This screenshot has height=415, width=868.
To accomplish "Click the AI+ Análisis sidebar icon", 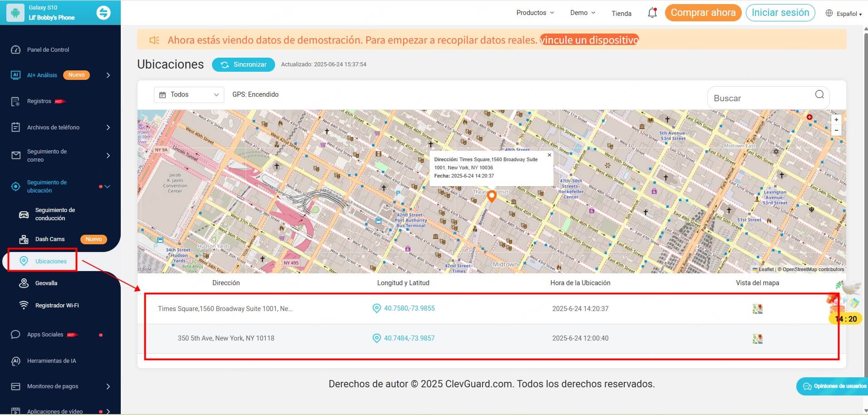I will [15, 75].
